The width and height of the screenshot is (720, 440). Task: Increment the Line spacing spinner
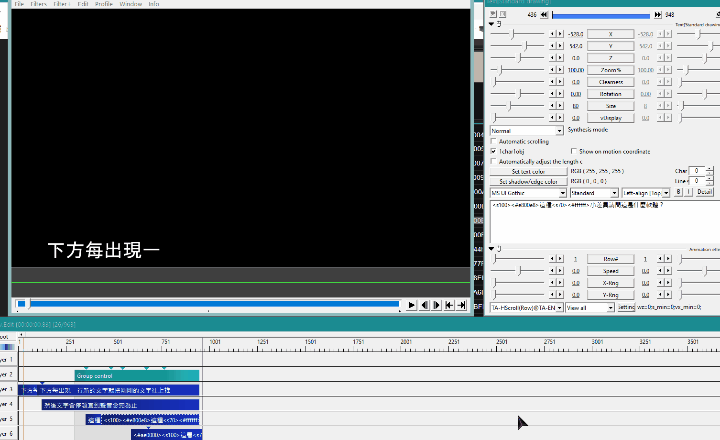[710, 179]
